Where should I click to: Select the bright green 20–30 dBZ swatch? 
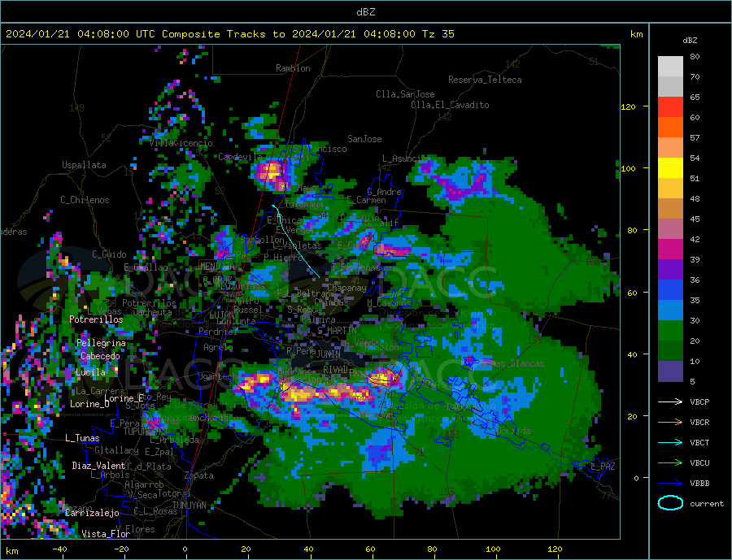click(670, 331)
